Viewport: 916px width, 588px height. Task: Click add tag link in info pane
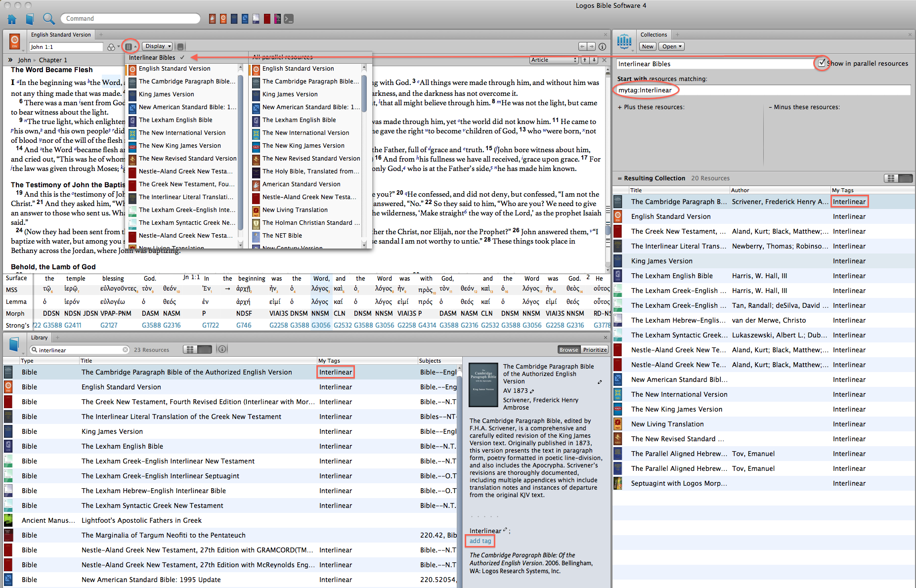(x=480, y=541)
